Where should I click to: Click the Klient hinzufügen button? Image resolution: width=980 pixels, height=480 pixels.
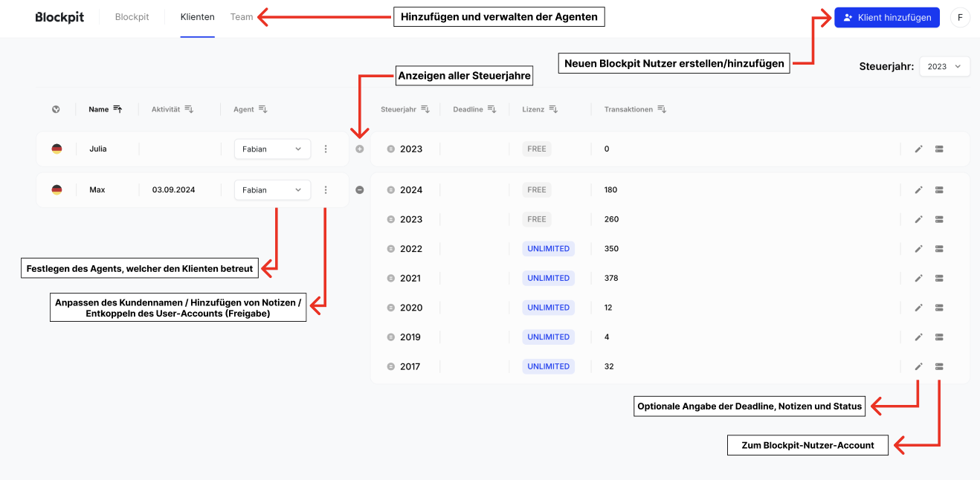click(886, 18)
